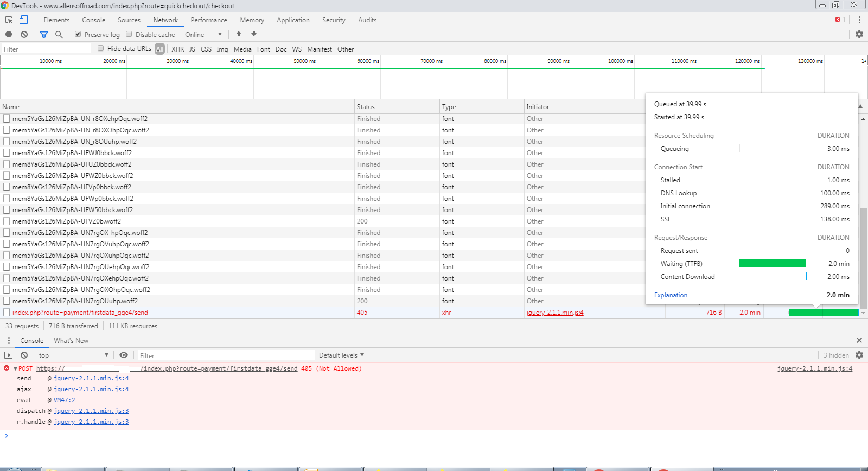
Task: Toggle Preserve log checkbox
Action: click(x=78, y=34)
